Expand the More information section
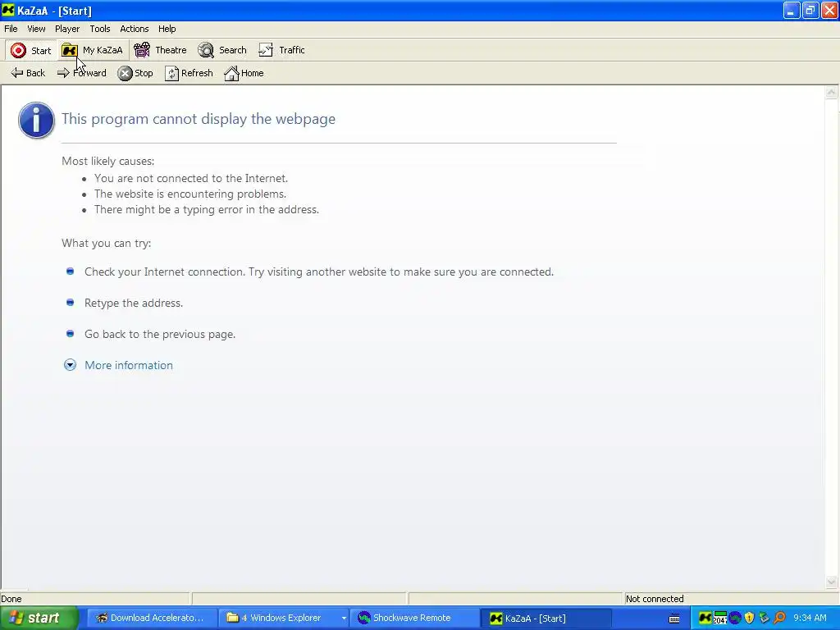This screenshot has width=840, height=630. [70, 365]
